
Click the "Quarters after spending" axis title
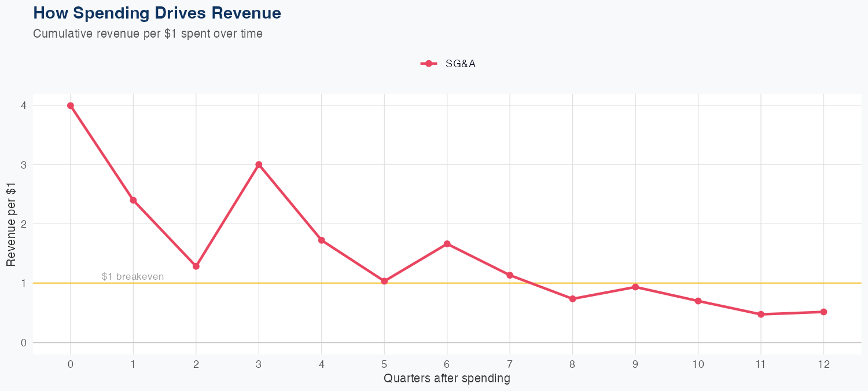[447, 379]
